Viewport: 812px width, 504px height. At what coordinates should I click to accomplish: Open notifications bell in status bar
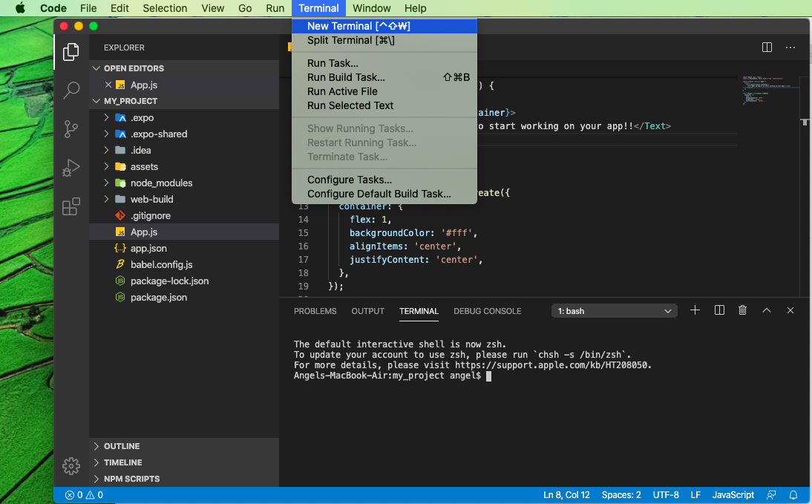793,494
